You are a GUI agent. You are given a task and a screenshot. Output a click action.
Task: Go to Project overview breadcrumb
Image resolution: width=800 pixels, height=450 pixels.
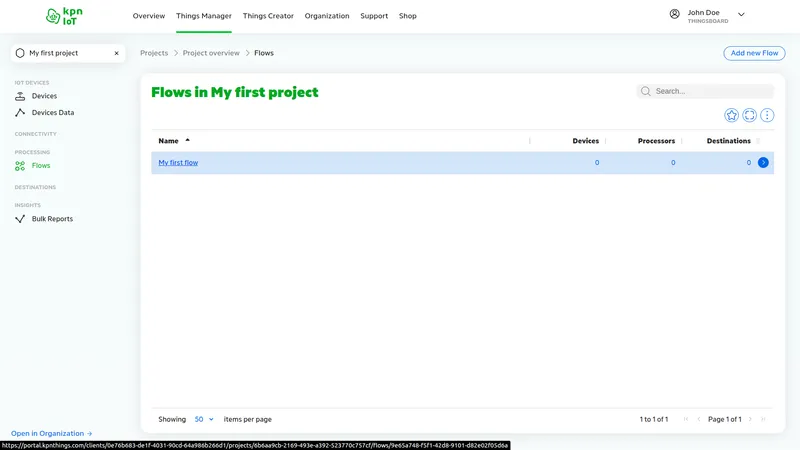(x=211, y=53)
